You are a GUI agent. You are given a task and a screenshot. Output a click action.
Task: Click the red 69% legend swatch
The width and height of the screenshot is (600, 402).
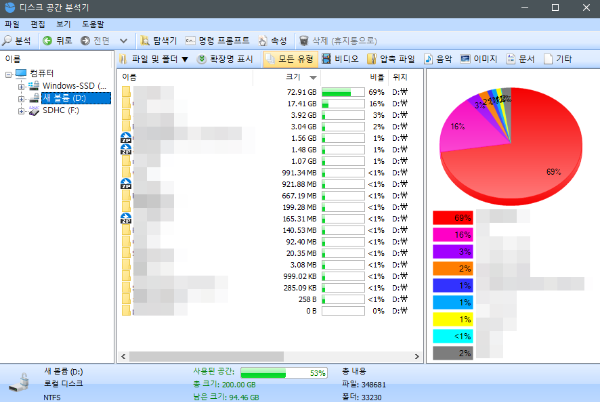pos(453,218)
